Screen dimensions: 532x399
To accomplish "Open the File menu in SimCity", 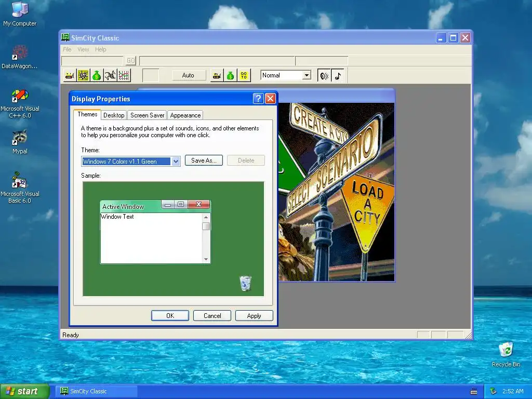I will [x=67, y=49].
